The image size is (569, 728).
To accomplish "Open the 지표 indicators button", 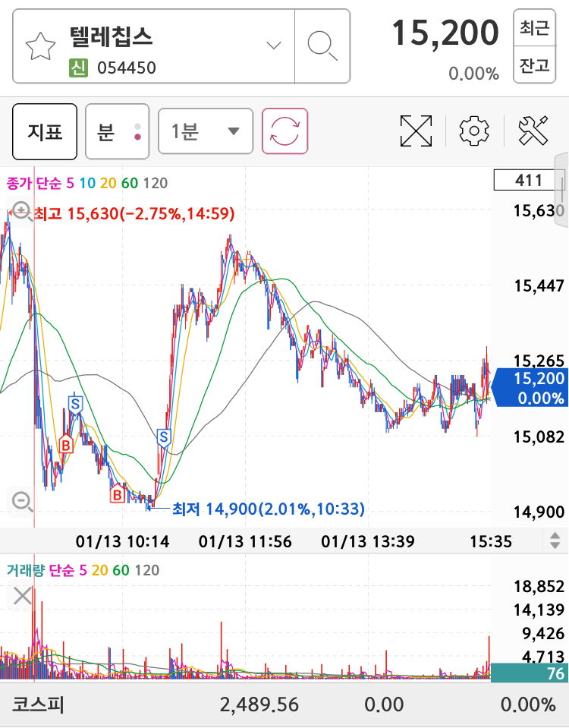I will pyautogui.click(x=45, y=132).
